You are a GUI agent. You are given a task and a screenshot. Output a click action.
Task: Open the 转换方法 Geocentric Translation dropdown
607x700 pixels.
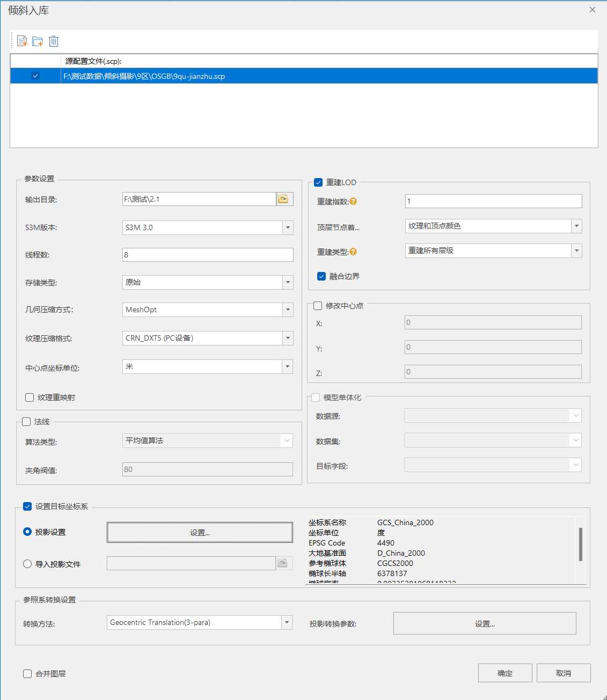tap(287, 622)
